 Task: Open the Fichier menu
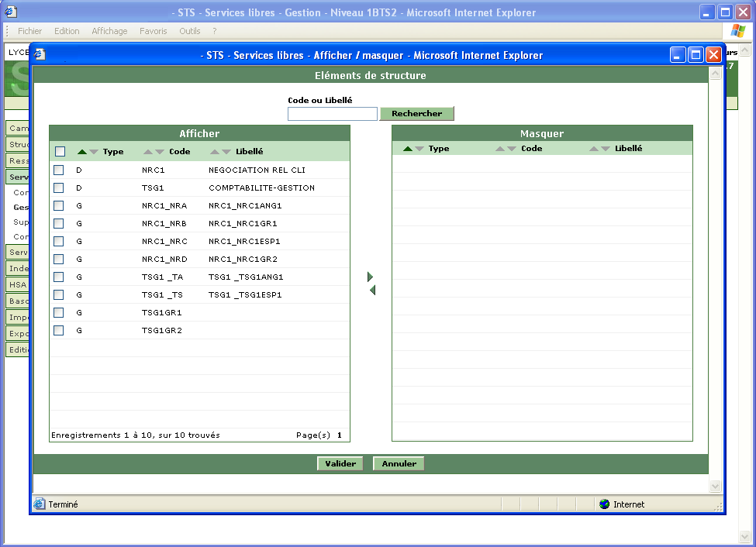[30, 31]
